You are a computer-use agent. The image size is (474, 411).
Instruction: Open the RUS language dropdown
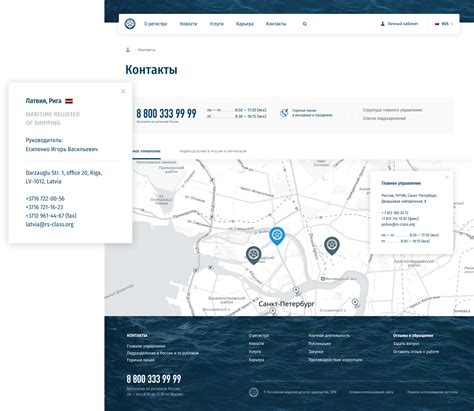[x=444, y=24]
